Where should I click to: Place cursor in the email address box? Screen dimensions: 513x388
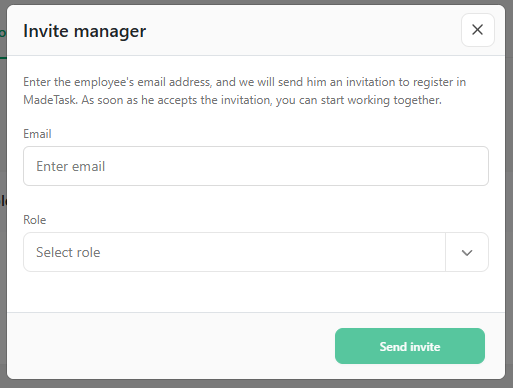256,166
